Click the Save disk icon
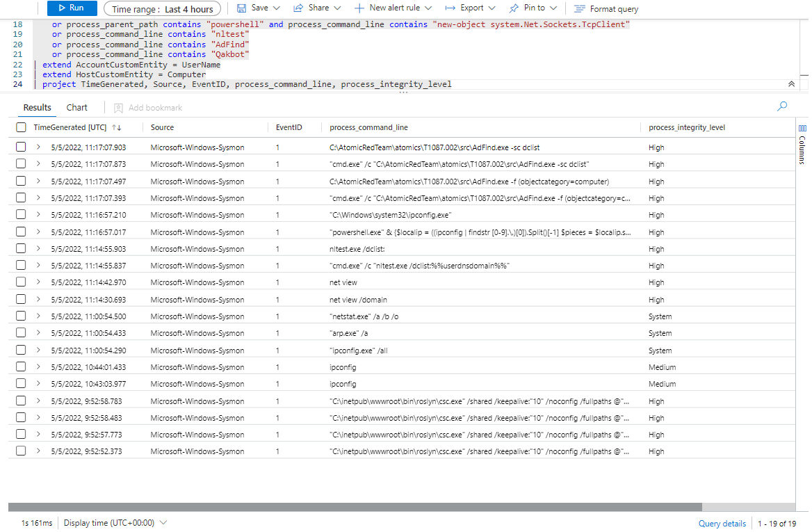Screen dimensions: 812x532 [242, 8]
